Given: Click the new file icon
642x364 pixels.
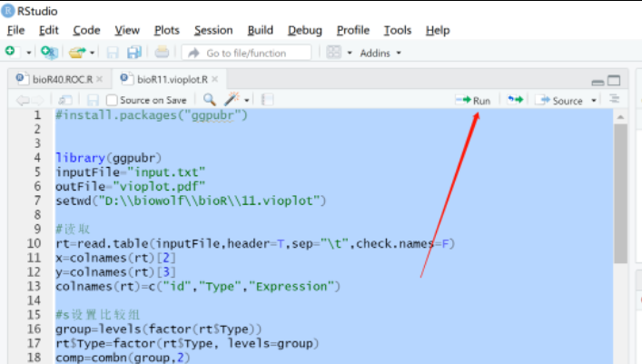Looking at the screenshot, I should 10,53.
